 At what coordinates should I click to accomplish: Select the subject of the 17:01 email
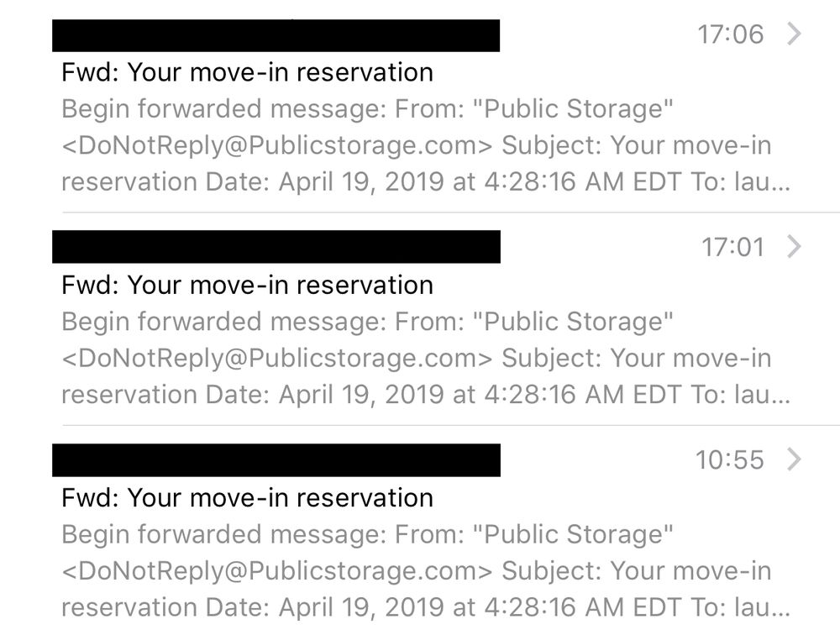[x=248, y=285]
